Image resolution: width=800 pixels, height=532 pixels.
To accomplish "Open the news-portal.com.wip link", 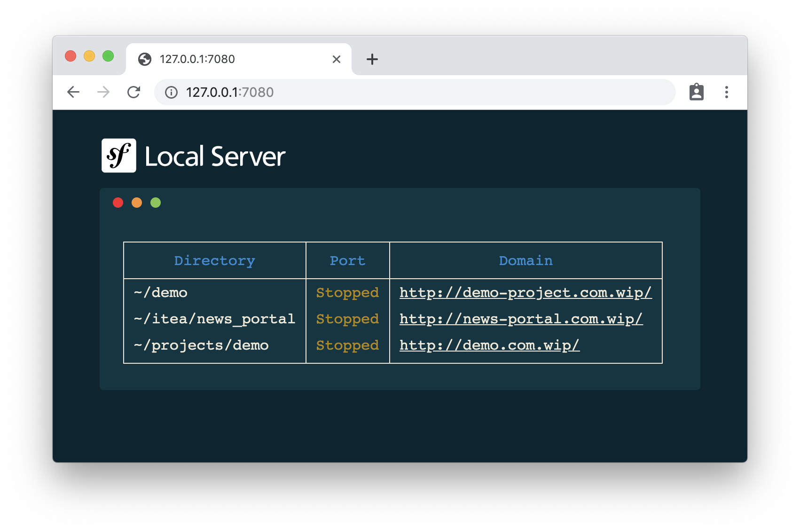I will click(521, 319).
